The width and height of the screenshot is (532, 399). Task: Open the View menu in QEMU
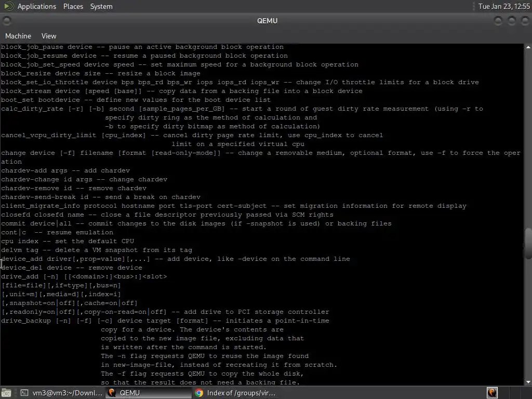[x=49, y=36]
